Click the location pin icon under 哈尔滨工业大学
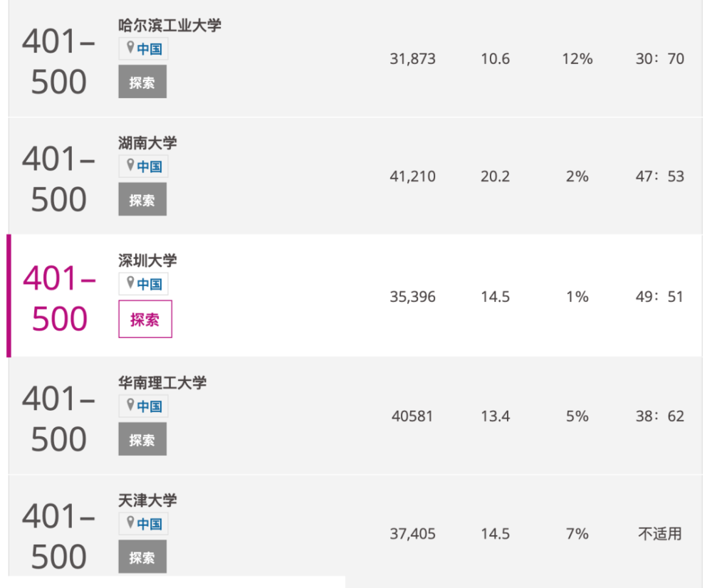712x588 pixels. tap(130, 47)
